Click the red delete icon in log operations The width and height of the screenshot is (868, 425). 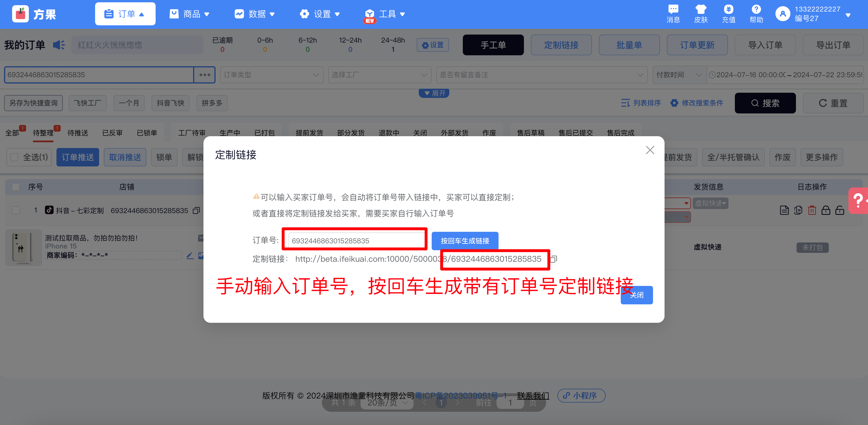812,210
